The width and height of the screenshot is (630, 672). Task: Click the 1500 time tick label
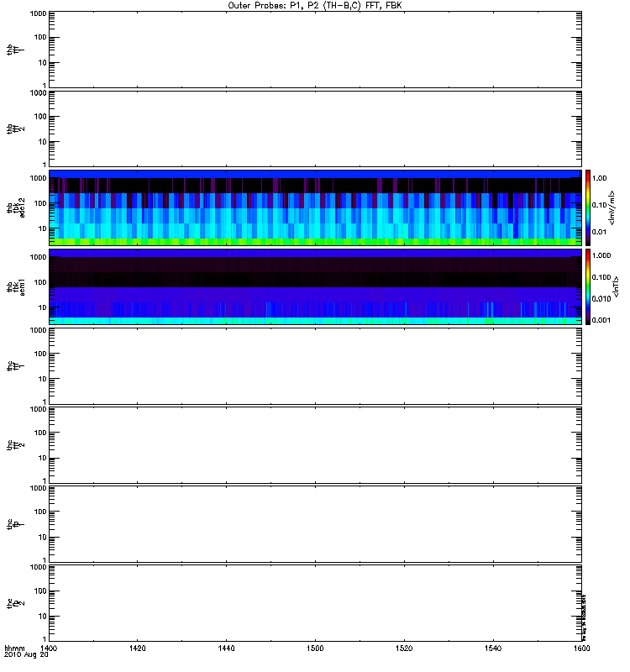point(315,648)
